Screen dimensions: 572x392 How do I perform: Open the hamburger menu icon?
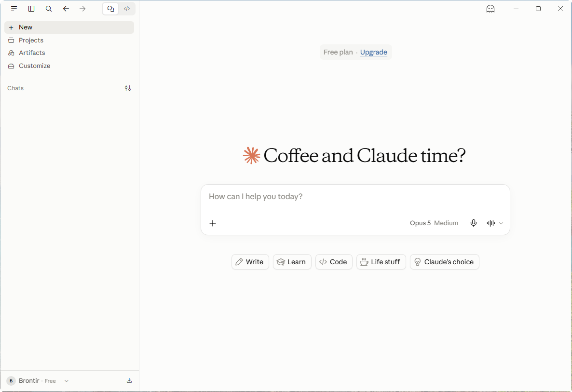pyautogui.click(x=14, y=9)
